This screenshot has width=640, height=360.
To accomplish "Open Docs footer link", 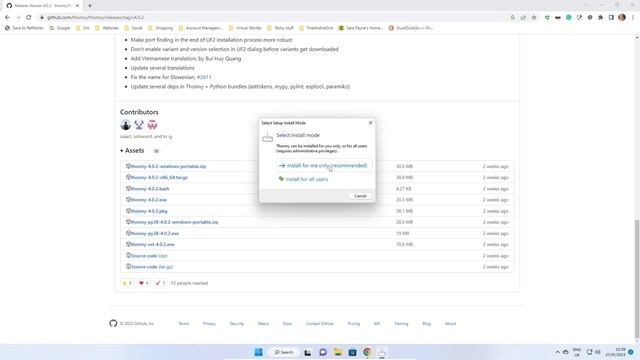I will click(x=287, y=324).
